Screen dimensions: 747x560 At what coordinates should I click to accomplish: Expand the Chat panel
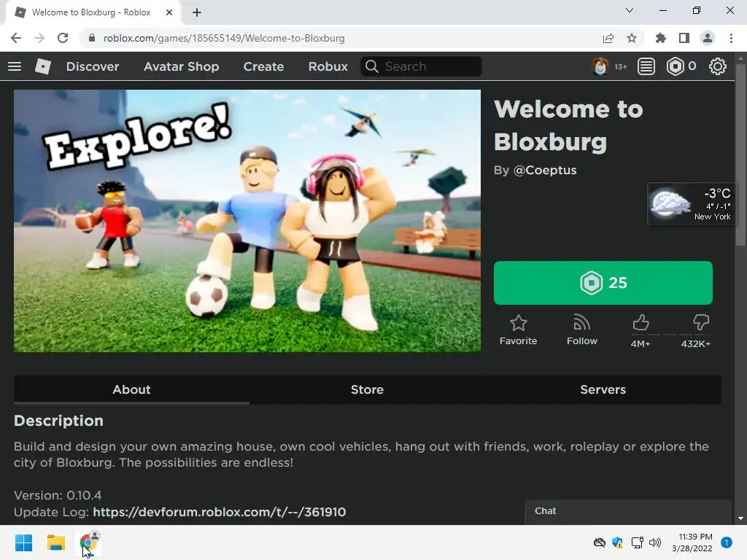point(628,512)
